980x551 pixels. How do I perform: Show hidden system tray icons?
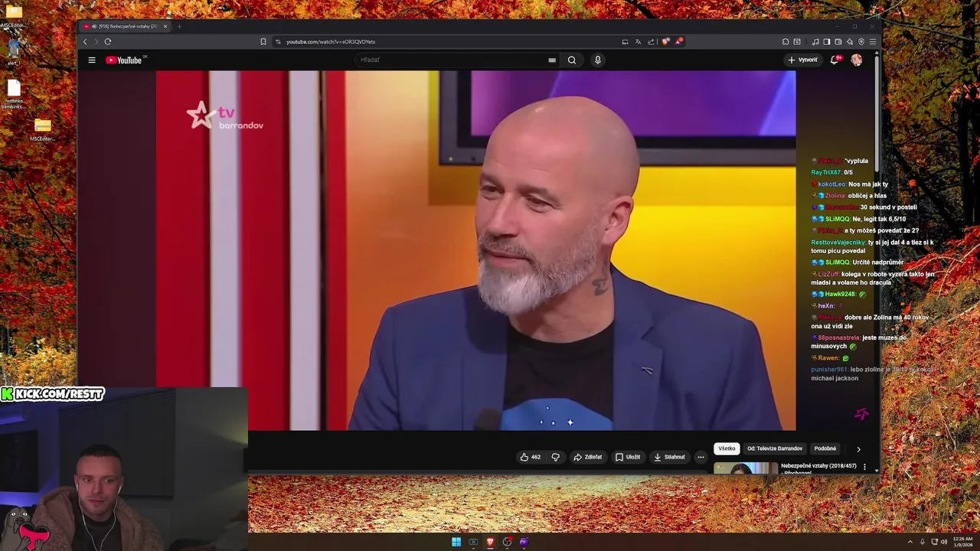point(910,542)
